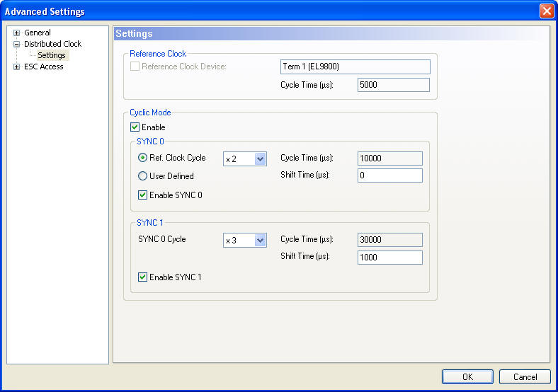Screen dimensions: 558x392
Task: Click the Term 1 (EL9800) device field
Action: 355,67
